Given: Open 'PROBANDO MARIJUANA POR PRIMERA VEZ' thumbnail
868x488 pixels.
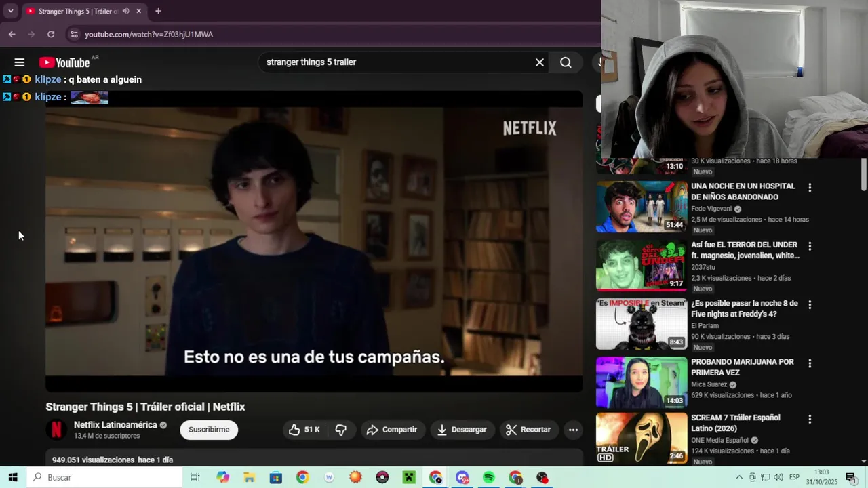Looking at the screenshot, I should tap(642, 382).
